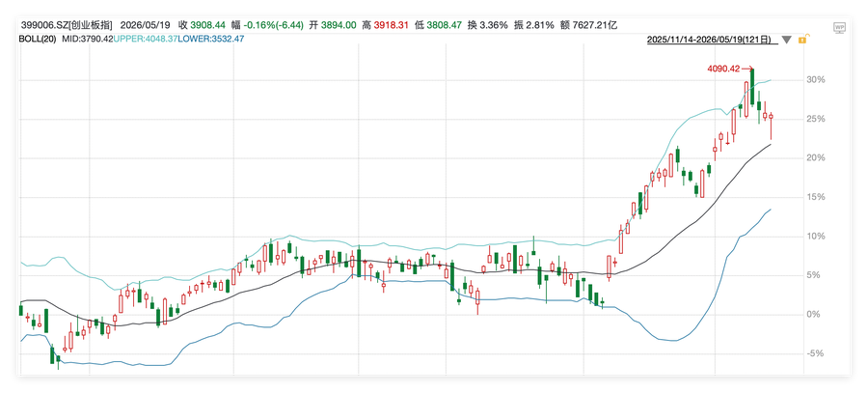
Task: Click the 25% axis label
Action: point(817,119)
